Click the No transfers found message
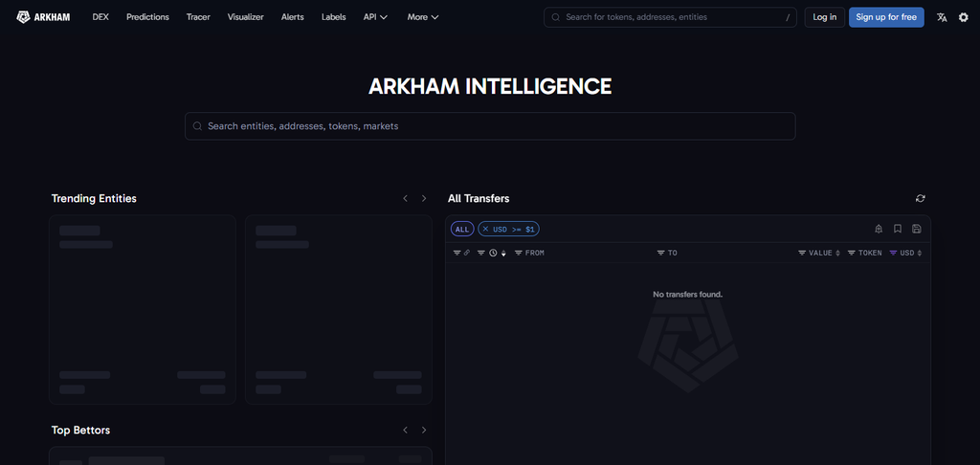 pos(687,294)
